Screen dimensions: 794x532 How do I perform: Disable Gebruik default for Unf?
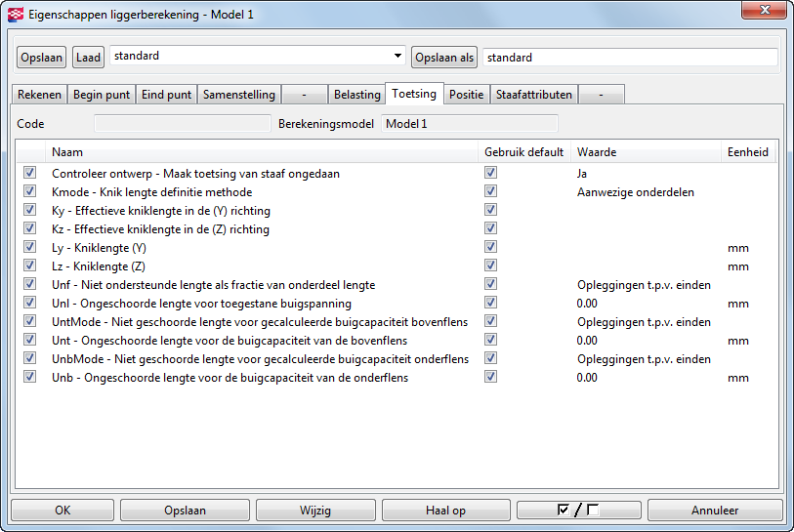point(490,284)
